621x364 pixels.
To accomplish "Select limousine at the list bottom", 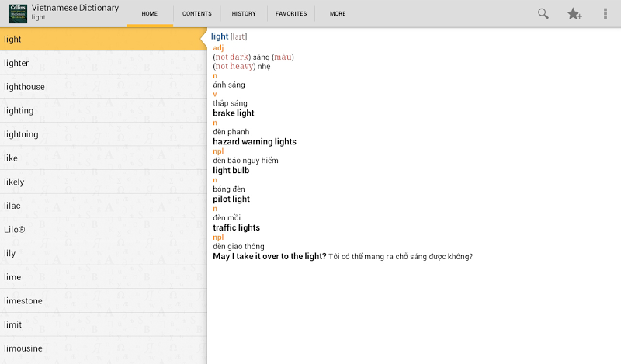I will [103, 348].
